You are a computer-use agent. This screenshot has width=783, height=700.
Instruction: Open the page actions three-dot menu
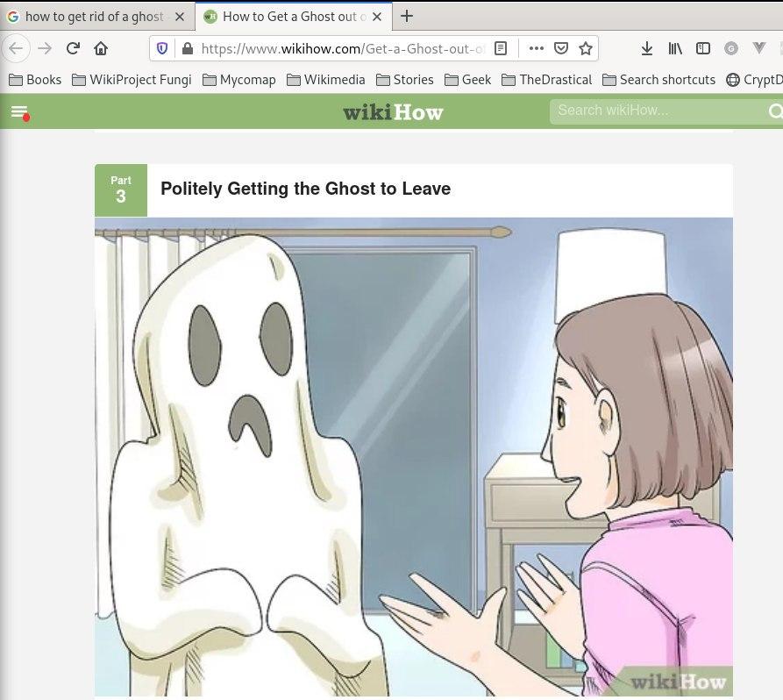537,48
